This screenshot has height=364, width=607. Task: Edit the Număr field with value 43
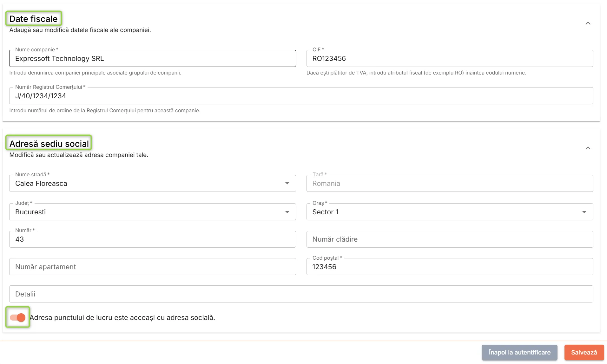(x=152, y=239)
